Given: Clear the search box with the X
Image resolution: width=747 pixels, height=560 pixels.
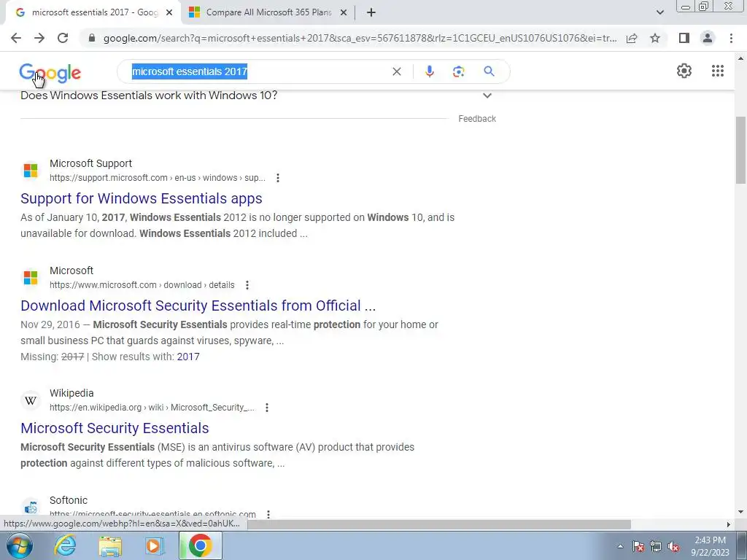Looking at the screenshot, I should 396,71.
